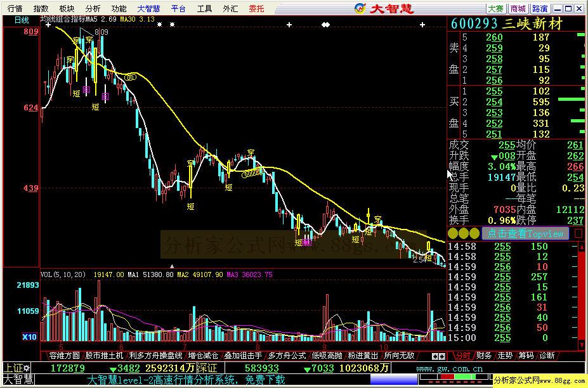Click the level-2 scrolling advertisement text
This screenshot has height=388, width=588.
(186, 380)
